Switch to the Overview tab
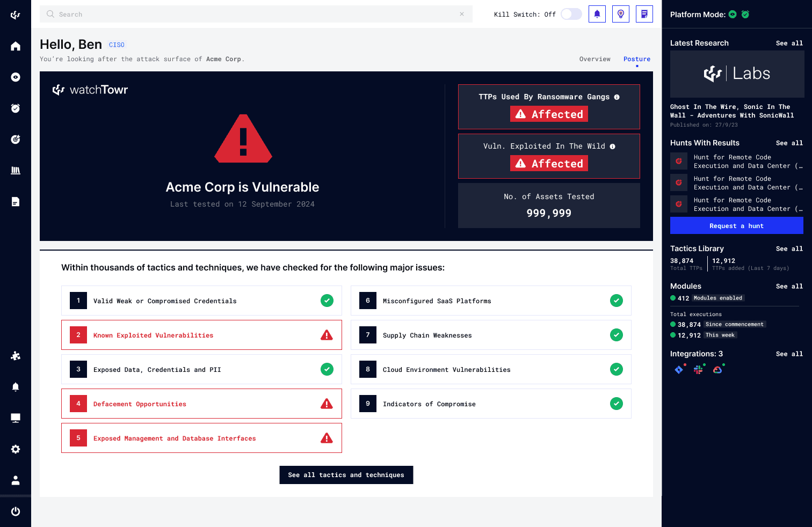Viewport: 812px width, 527px height. 595,59
